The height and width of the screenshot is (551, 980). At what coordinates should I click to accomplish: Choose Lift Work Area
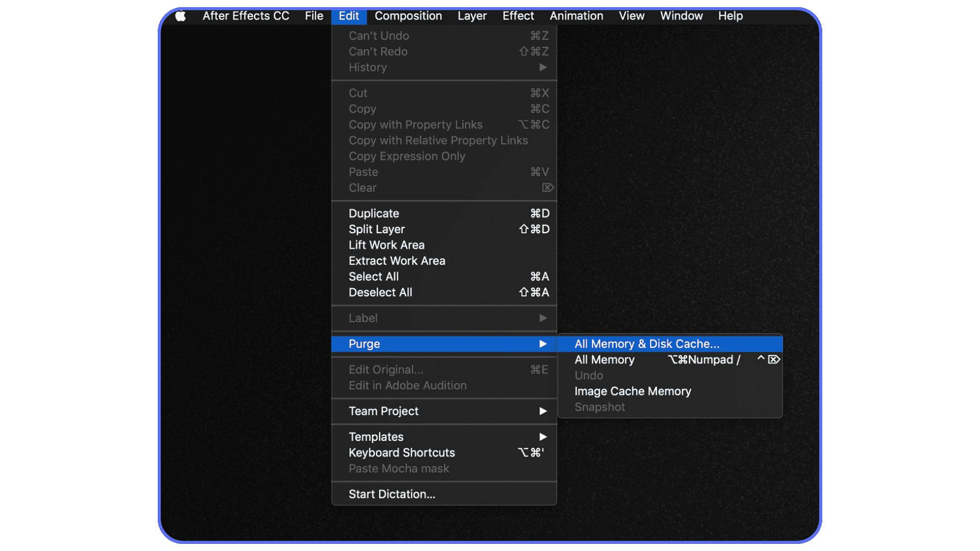(x=386, y=245)
